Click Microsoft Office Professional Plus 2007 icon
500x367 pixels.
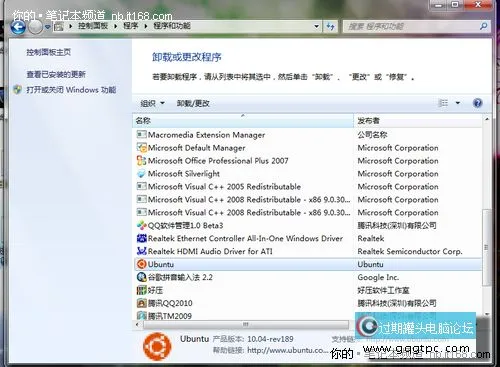141,160
